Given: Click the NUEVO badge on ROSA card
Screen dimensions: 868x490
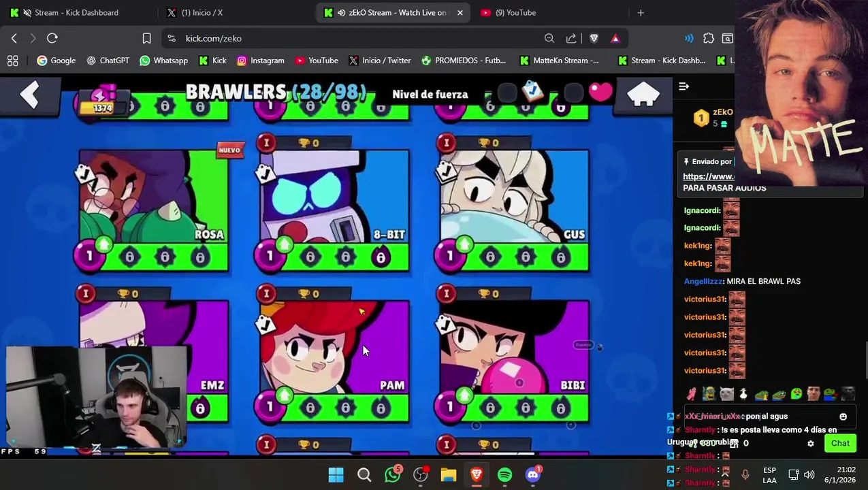Looking at the screenshot, I should pos(229,150).
